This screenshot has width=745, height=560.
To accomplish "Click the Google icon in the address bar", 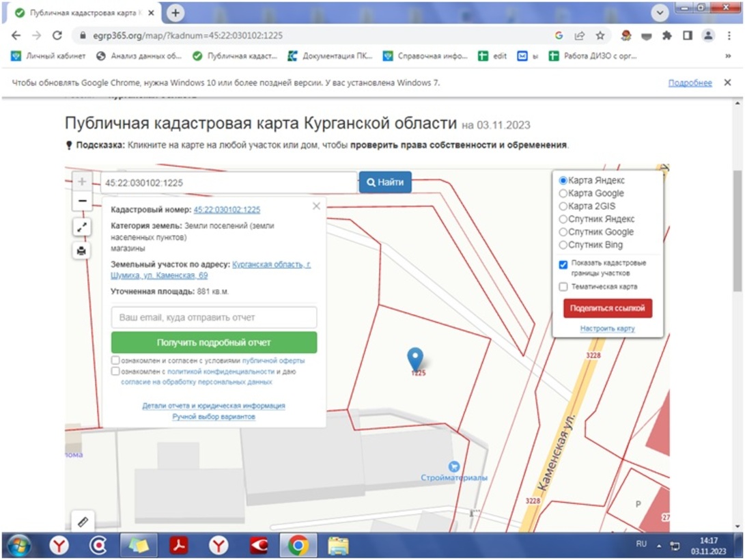I will click(x=559, y=36).
